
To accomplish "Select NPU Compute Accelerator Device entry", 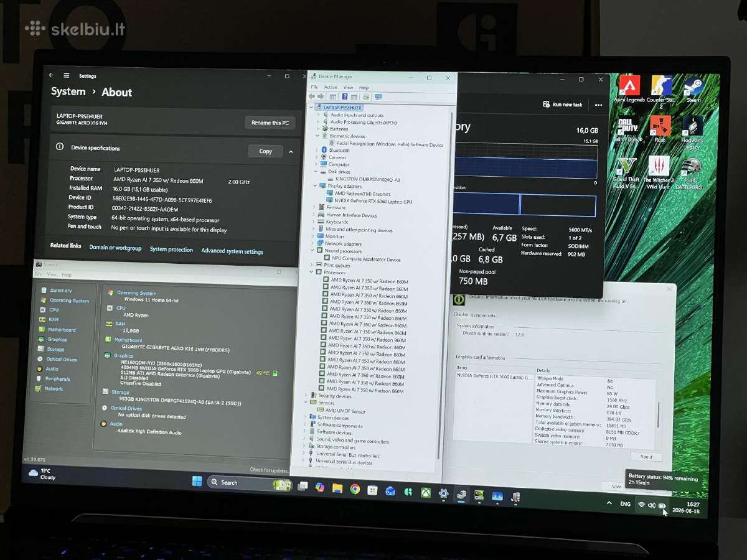I will pos(361,259).
